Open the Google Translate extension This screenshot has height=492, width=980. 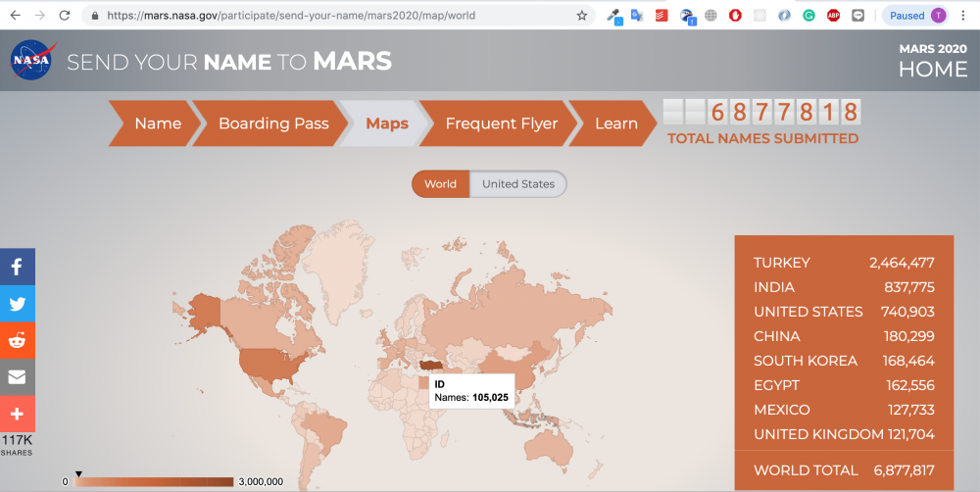tap(637, 16)
